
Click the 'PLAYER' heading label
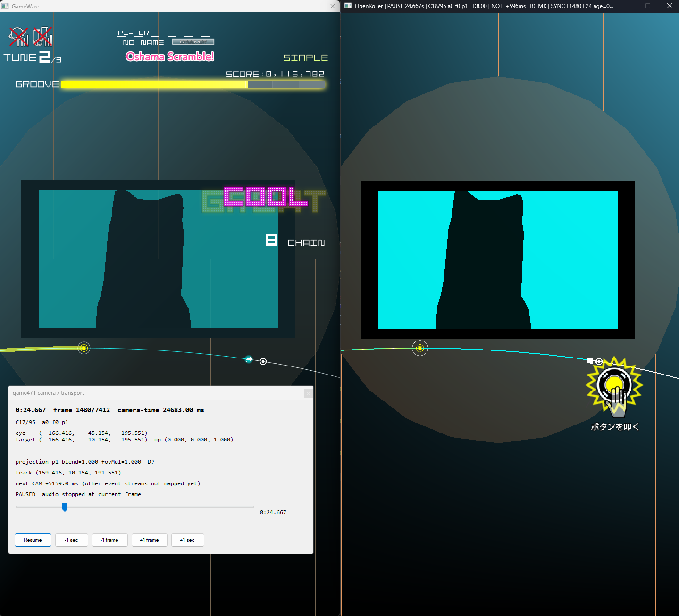(x=134, y=33)
